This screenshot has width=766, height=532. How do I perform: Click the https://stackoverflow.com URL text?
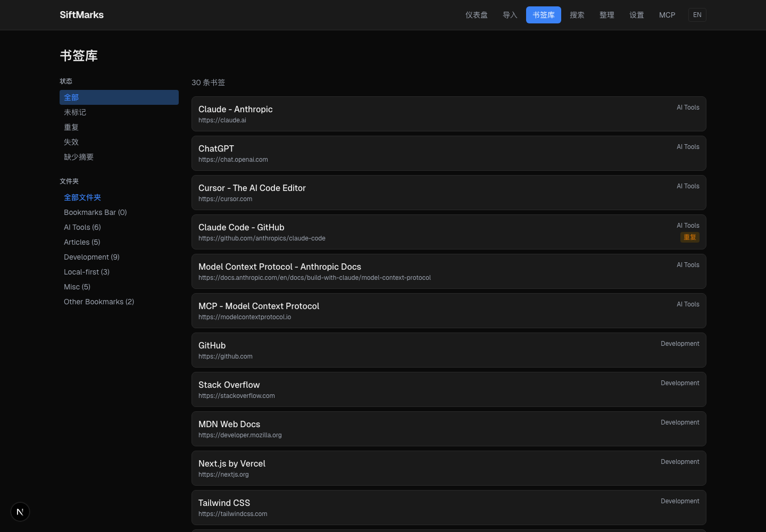[237, 396]
